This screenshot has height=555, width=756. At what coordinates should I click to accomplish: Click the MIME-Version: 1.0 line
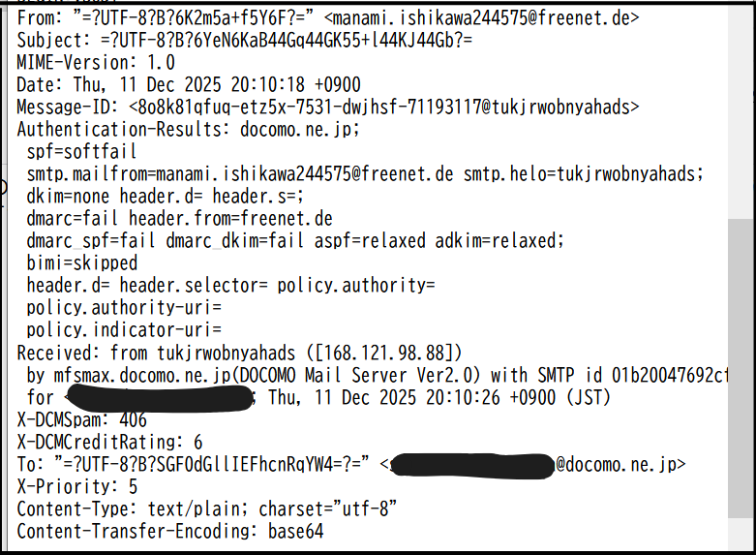95,62
